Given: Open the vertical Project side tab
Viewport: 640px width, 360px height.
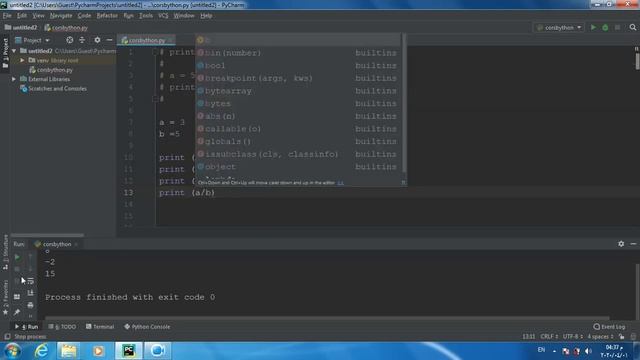Looking at the screenshot, I should (5, 53).
